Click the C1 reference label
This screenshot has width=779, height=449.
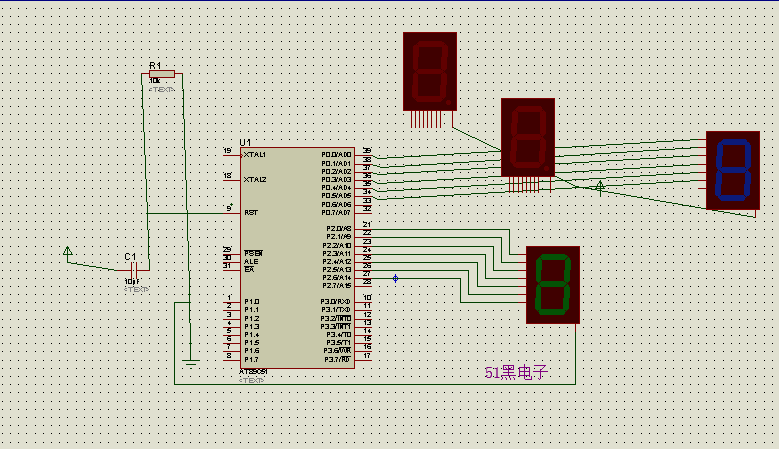pyautogui.click(x=130, y=256)
